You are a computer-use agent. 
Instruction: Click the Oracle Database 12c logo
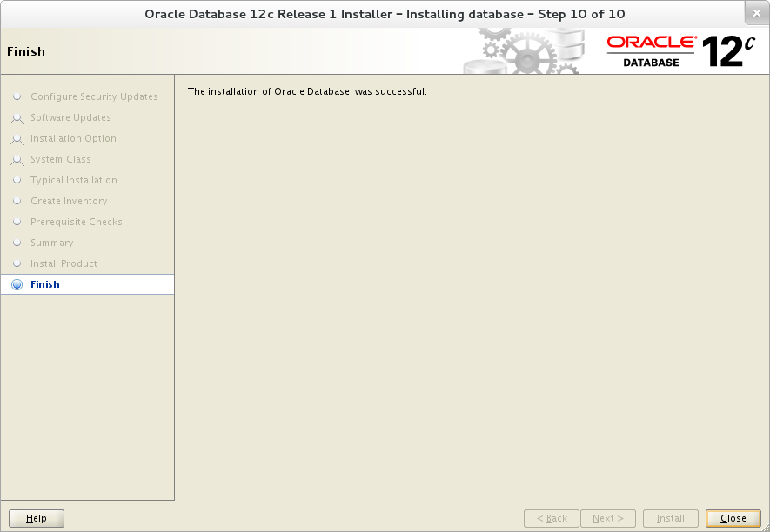[680, 51]
